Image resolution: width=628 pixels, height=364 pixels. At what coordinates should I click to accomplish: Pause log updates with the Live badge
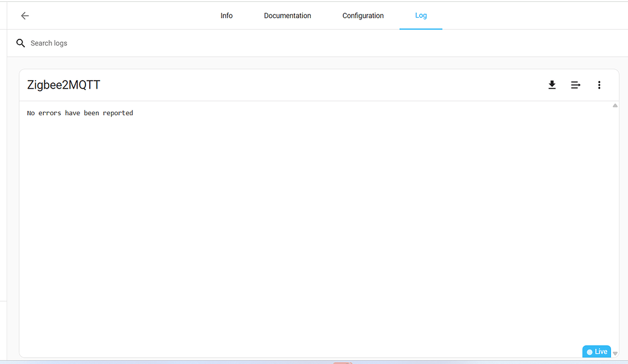pyautogui.click(x=596, y=351)
